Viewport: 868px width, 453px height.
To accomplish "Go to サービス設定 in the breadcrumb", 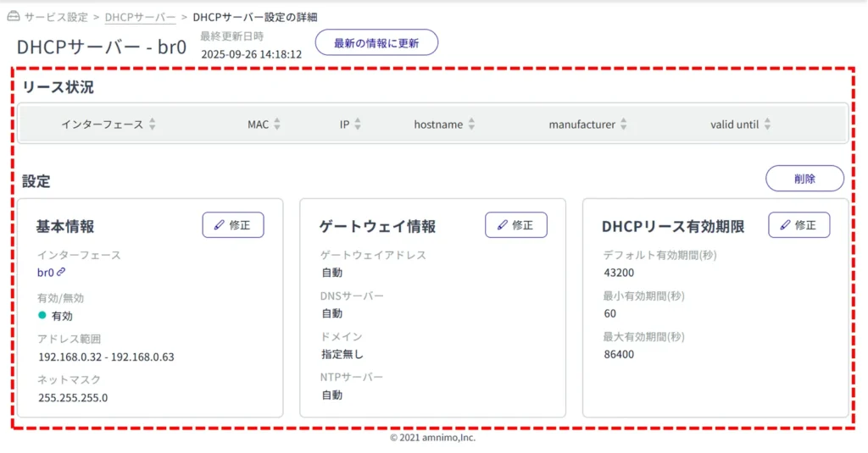I will [54, 17].
